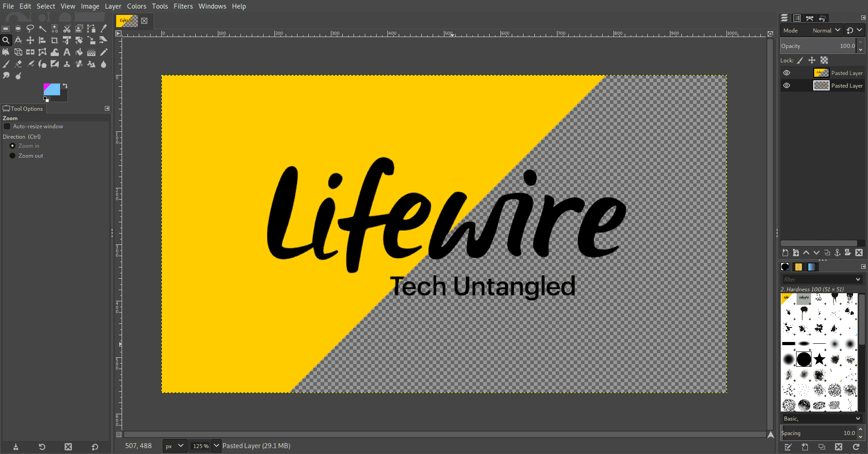This screenshot has width=868, height=454.
Task: Open the px unit dropdown
Action: (175, 446)
